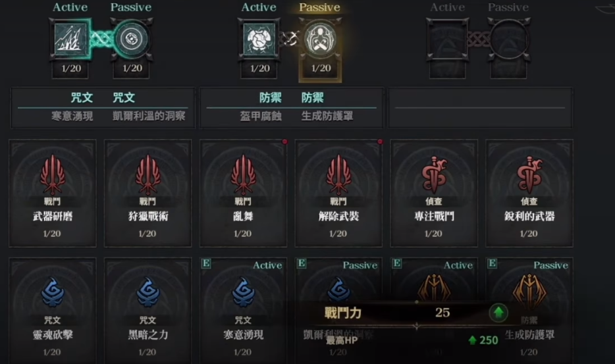Screen dimensions: 615x364
Task: Click the green up-arrow combat power icon
Action: tap(498, 313)
